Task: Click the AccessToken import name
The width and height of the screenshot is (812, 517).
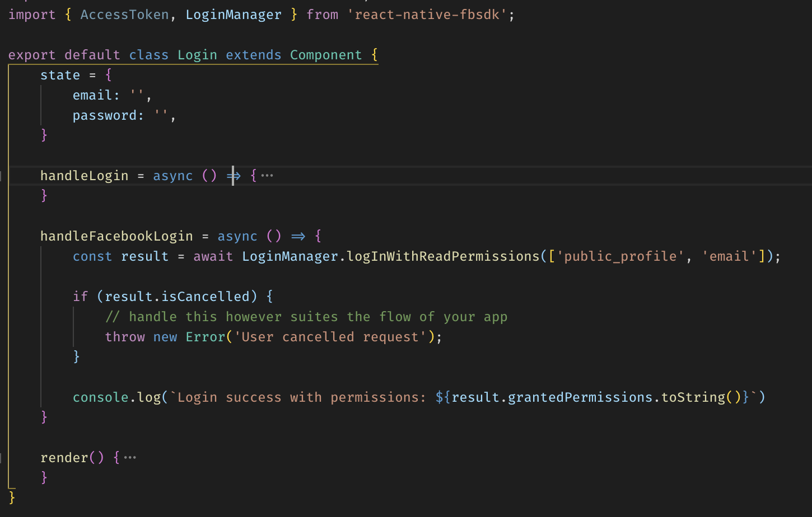Action: (x=124, y=14)
